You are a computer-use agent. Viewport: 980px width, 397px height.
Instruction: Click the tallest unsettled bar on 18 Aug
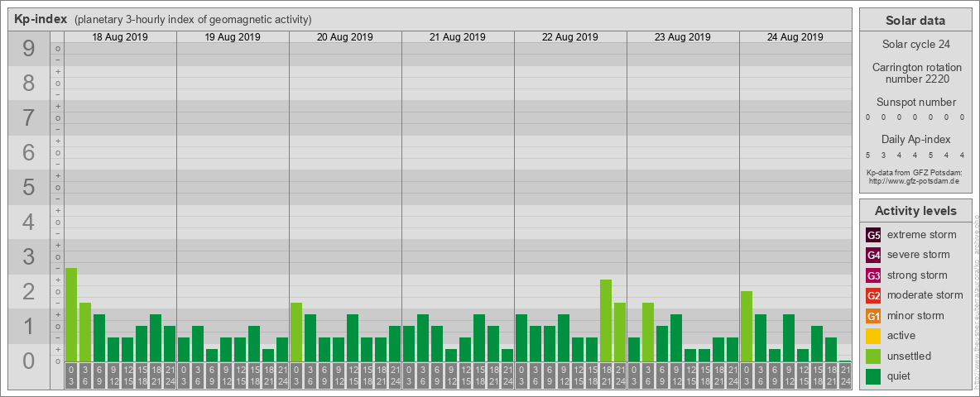70,314
